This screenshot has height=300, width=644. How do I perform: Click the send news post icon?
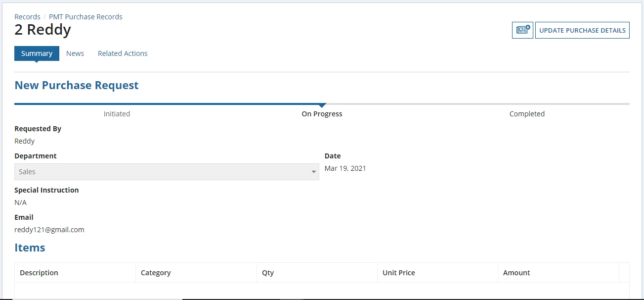coord(522,30)
